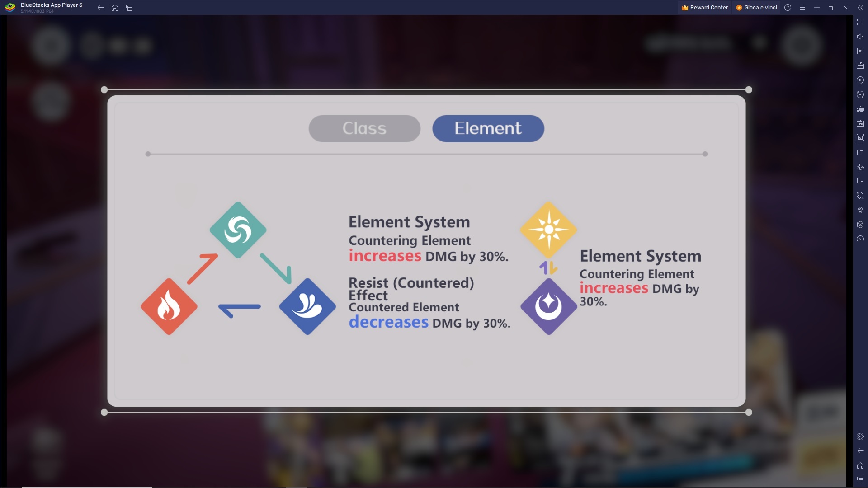The height and width of the screenshot is (488, 868).
Task: Select the Element tab
Action: (488, 127)
